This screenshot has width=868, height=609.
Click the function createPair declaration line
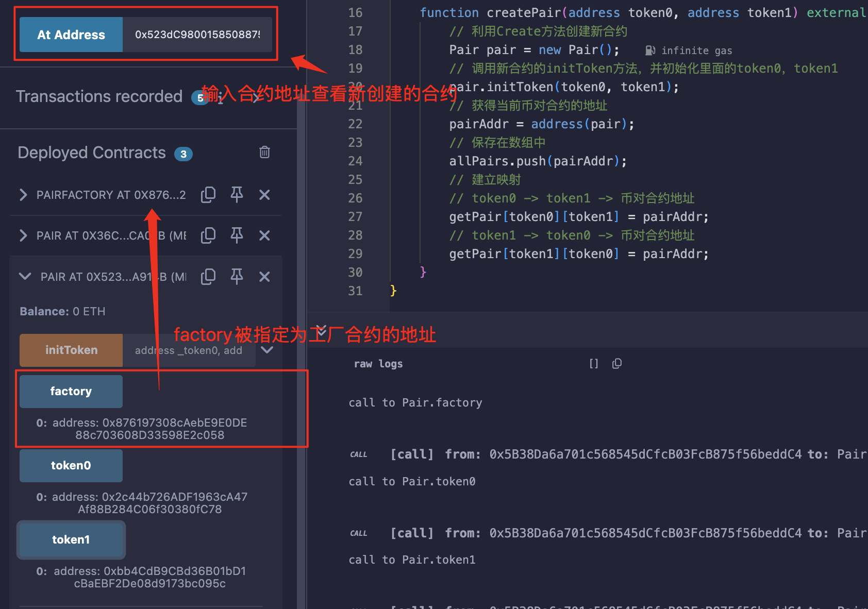(x=643, y=13)
